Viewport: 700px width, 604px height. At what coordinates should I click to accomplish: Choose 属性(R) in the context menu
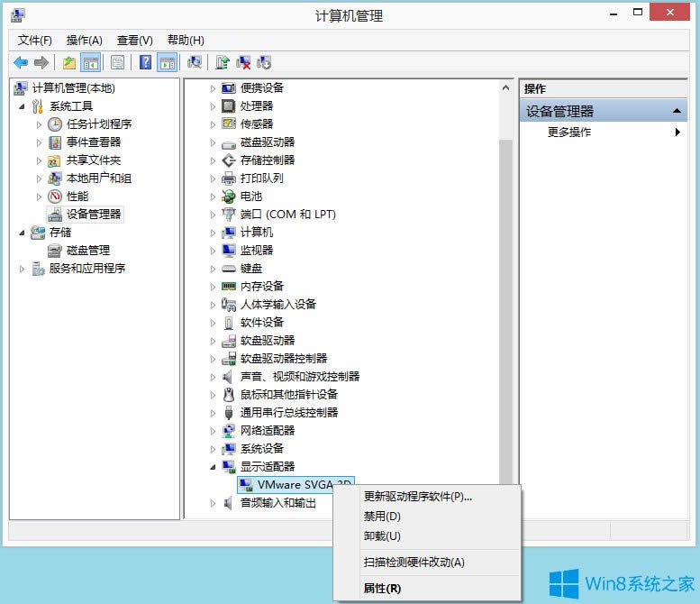[382, 589]
